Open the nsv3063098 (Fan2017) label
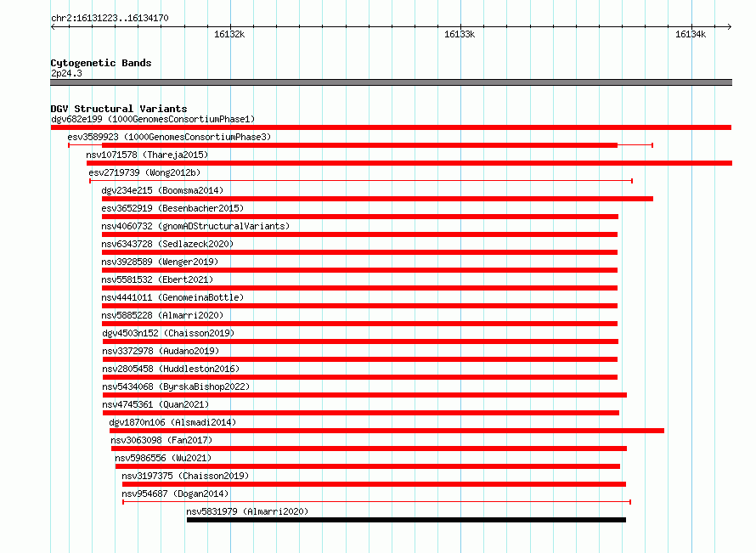 [x=161, y=440]
